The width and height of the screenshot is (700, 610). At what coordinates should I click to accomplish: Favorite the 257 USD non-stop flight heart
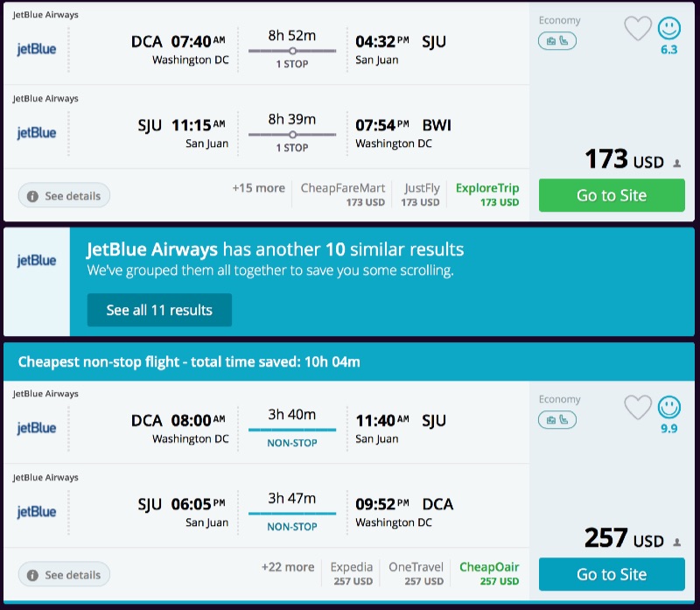point(638,408)
